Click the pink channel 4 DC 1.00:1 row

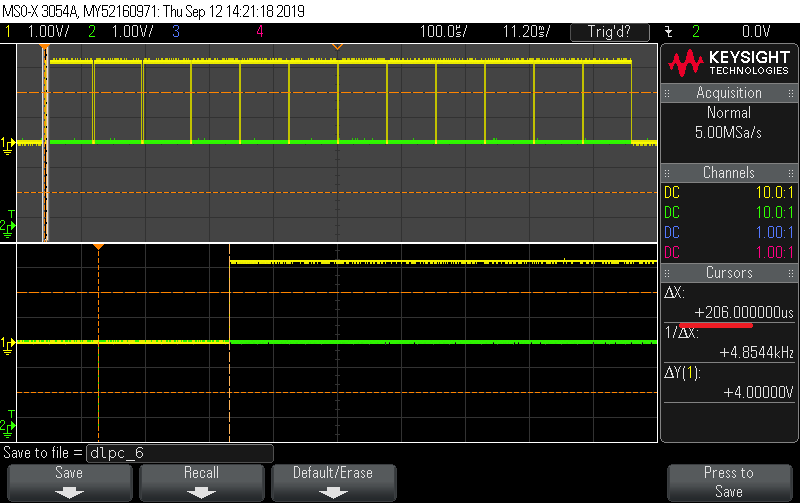click(729, 253)
